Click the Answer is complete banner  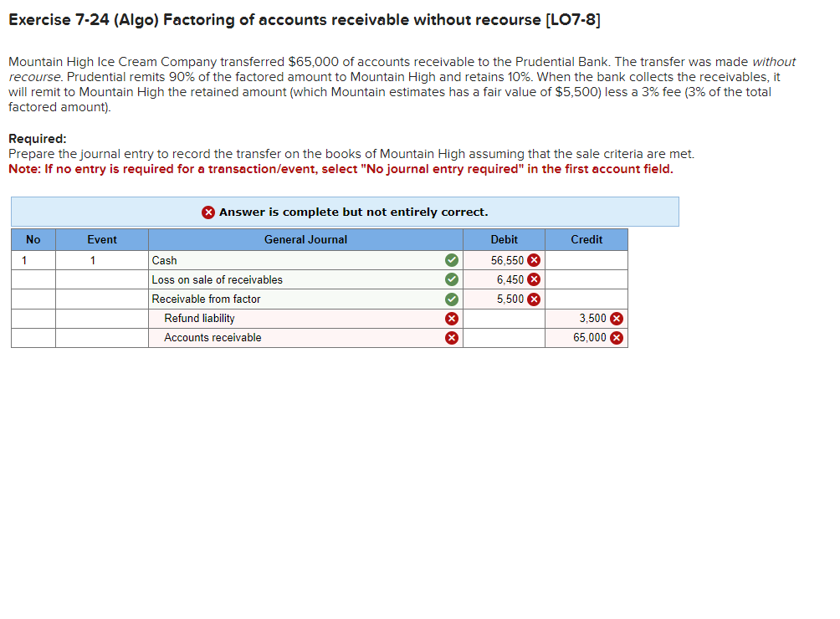pos(344,211)
